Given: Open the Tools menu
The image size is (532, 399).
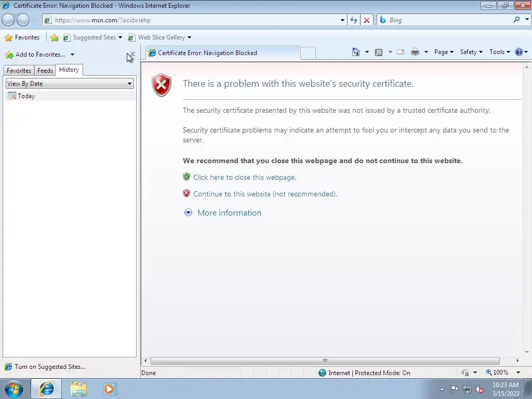Looking at the screenshot, I should tap(499, 52).
